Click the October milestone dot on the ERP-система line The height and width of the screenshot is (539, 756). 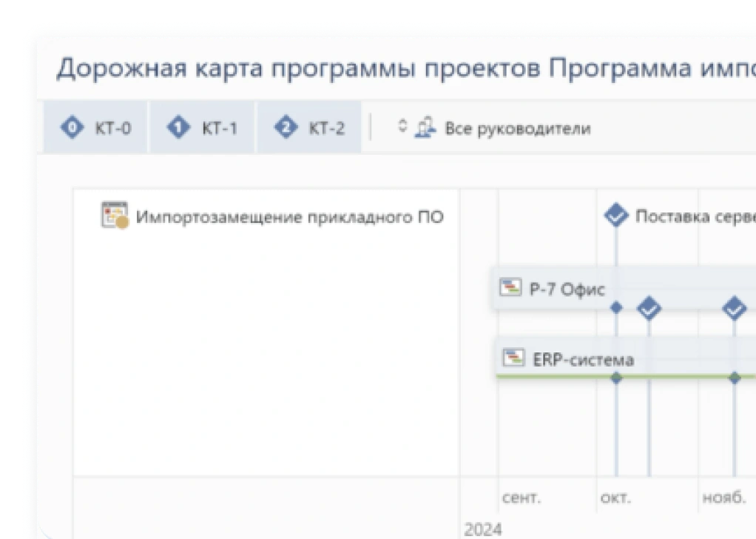point(616,378)
